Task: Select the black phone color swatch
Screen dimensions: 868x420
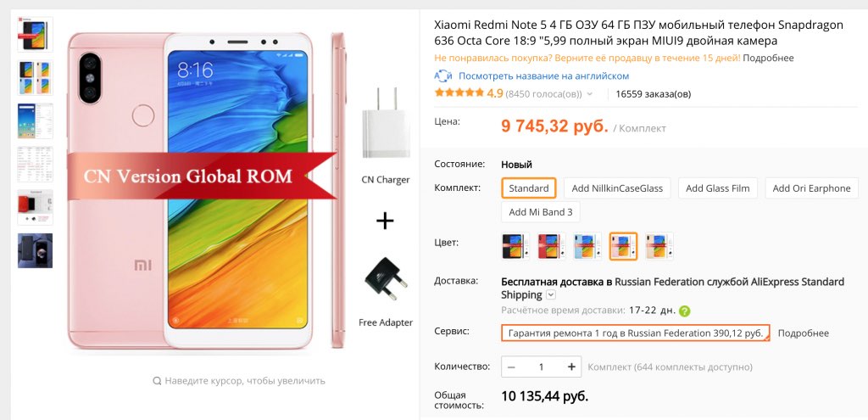Action: 516,246
